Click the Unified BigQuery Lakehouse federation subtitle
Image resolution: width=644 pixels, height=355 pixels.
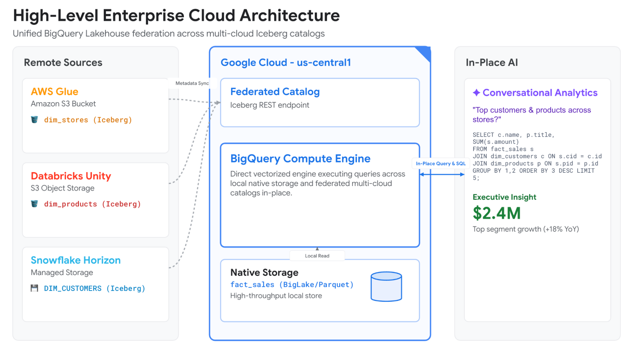pyautogui.click(x=169, y=34)
